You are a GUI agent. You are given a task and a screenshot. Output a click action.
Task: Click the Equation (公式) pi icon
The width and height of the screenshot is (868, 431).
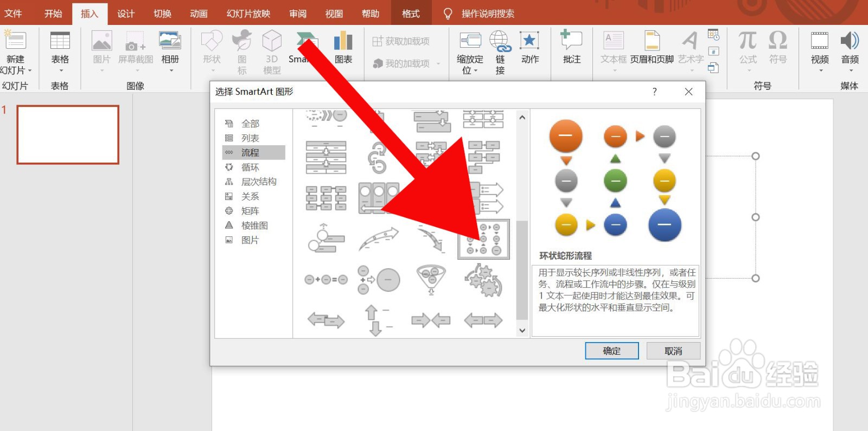coord(748,40)
